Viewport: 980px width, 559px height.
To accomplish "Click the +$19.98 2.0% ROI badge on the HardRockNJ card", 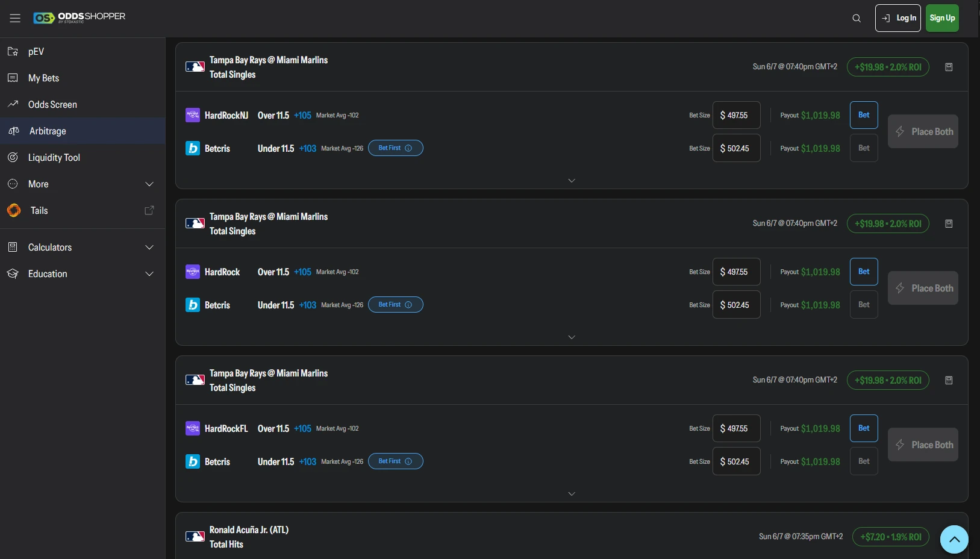I will coord(888,67).
